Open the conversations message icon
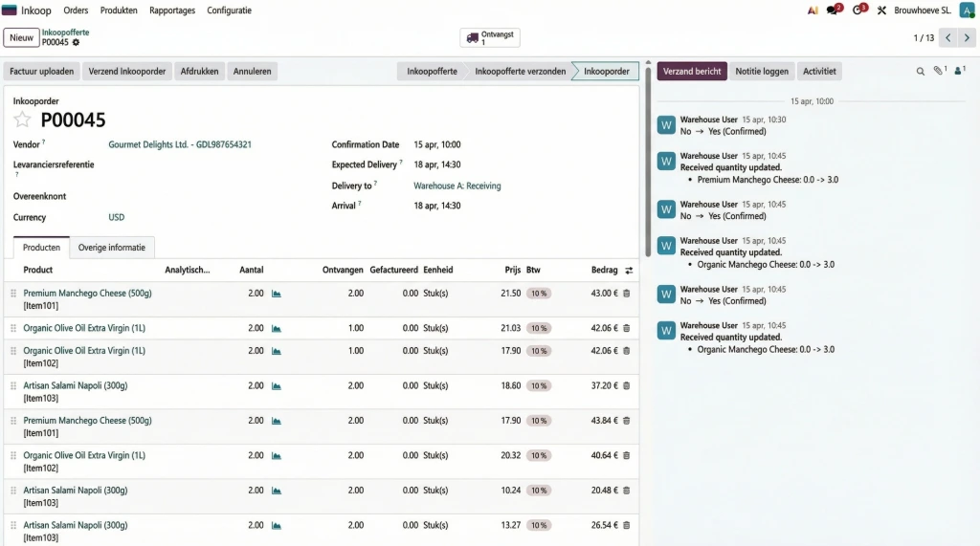This screenshot has width=980, height=546. click(x=834, y=11)
